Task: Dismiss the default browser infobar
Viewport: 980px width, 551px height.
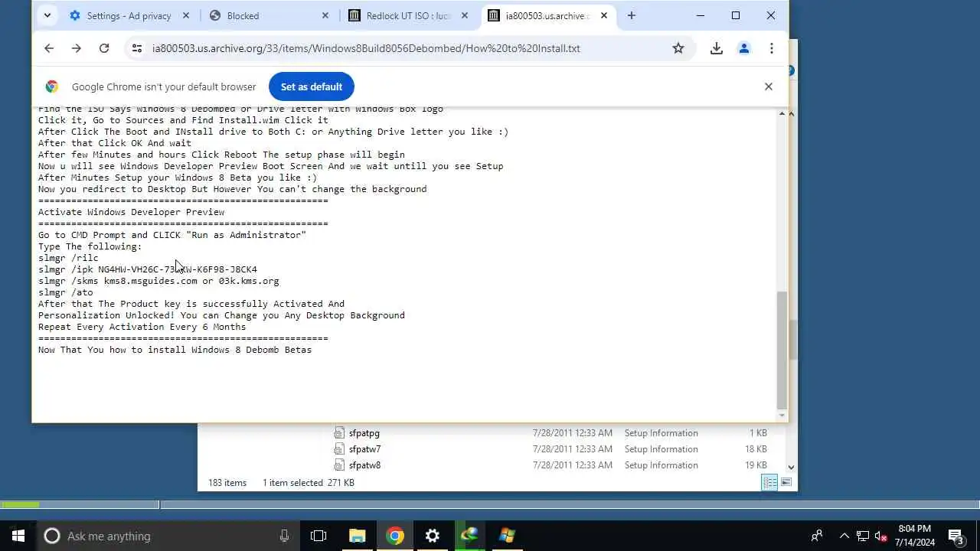Action: point(769,86)
